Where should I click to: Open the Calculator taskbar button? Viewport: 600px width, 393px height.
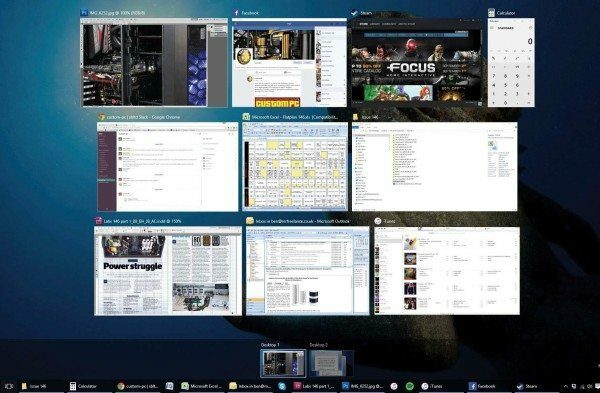83,386
